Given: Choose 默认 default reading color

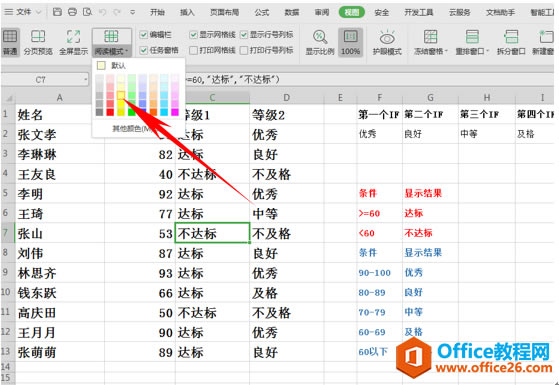Looking at the screenshot, I should click(x=112, y=66).
